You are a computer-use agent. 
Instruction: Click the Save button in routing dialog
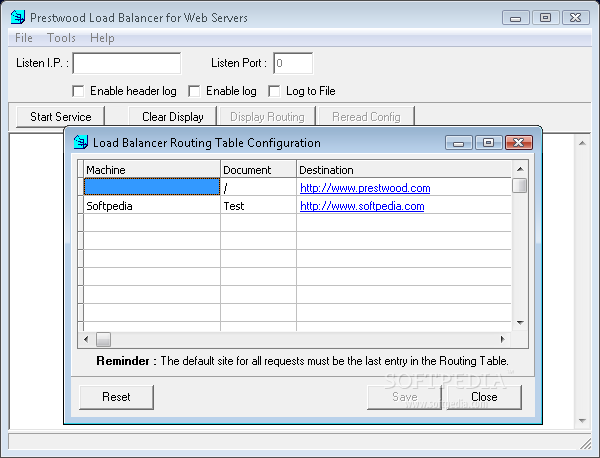pos(404,397)
